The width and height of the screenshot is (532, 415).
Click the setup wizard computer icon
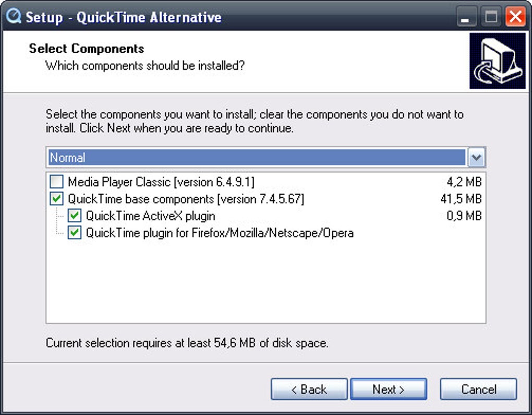[497, 61]
